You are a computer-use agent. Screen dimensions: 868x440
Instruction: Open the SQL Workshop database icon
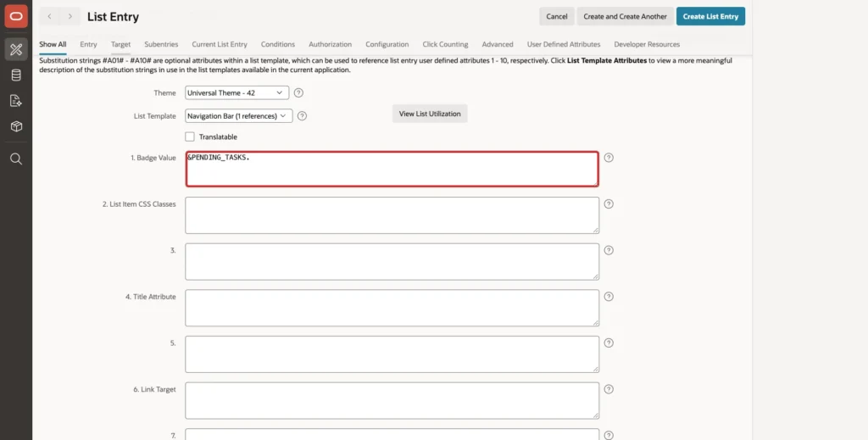pos(16,75)
